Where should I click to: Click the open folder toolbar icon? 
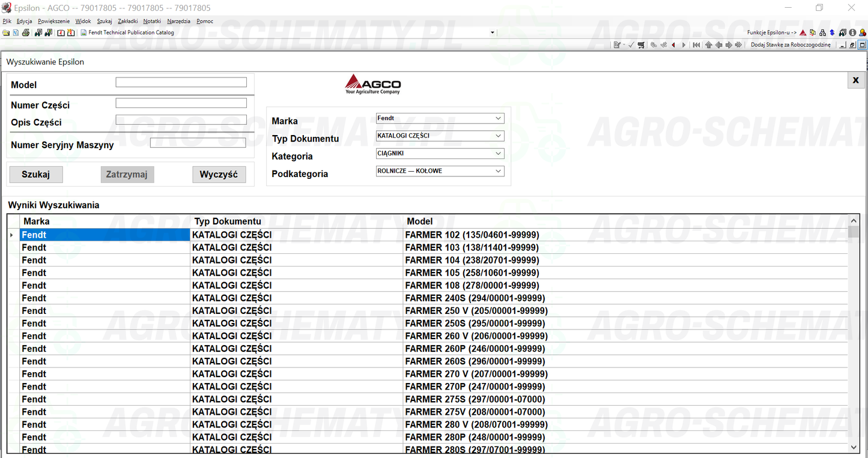pos(6,32)
